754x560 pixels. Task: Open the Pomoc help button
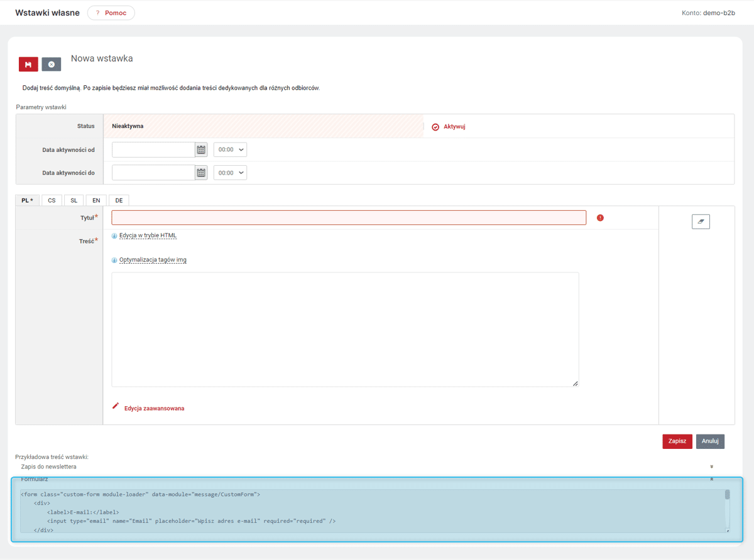[111, 13]
